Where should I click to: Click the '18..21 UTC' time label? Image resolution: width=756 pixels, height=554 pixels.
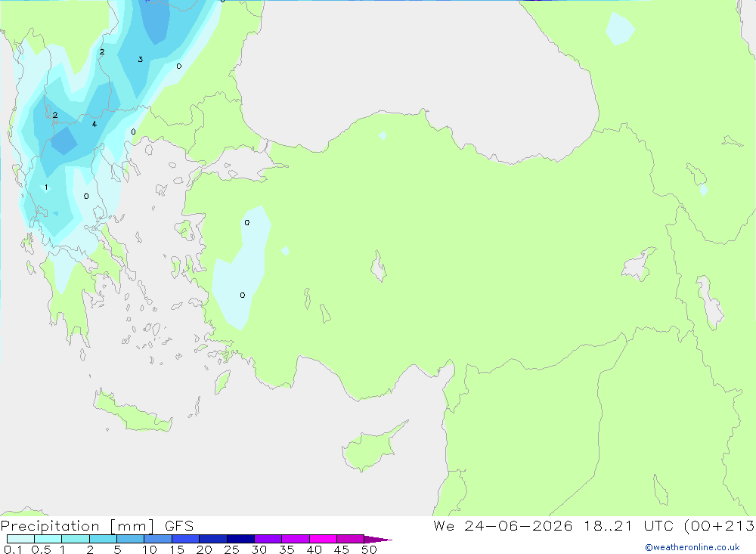[628, 525]
